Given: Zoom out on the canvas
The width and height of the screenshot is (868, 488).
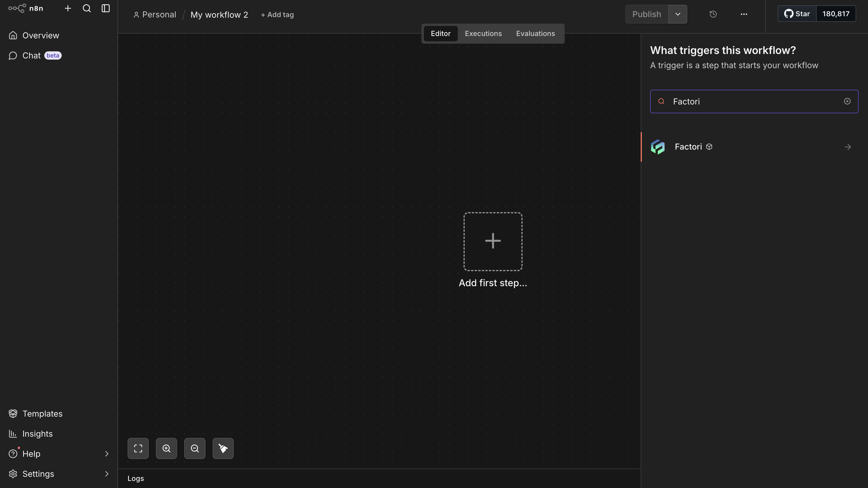Looking at the screenshot, I should coord(195,448).
